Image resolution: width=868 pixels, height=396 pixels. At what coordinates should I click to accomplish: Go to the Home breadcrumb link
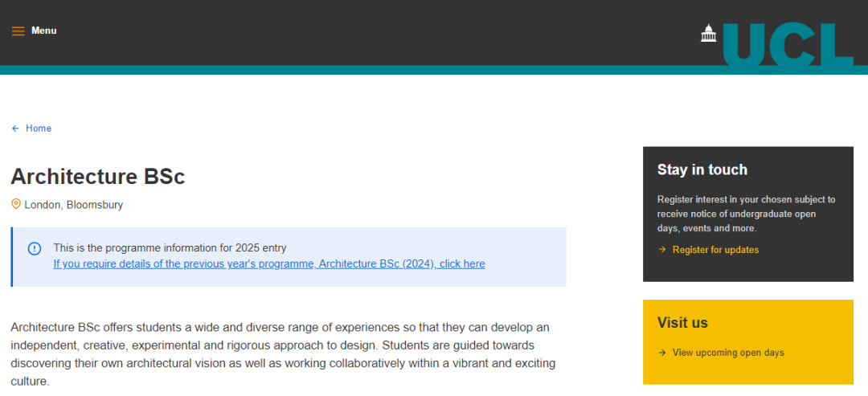pos(39,129)
